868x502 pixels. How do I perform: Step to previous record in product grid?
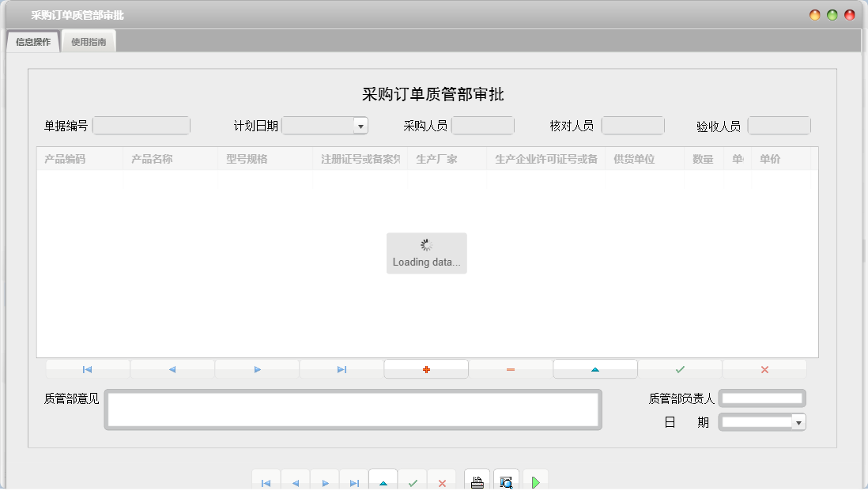click(x=172, y=368)
